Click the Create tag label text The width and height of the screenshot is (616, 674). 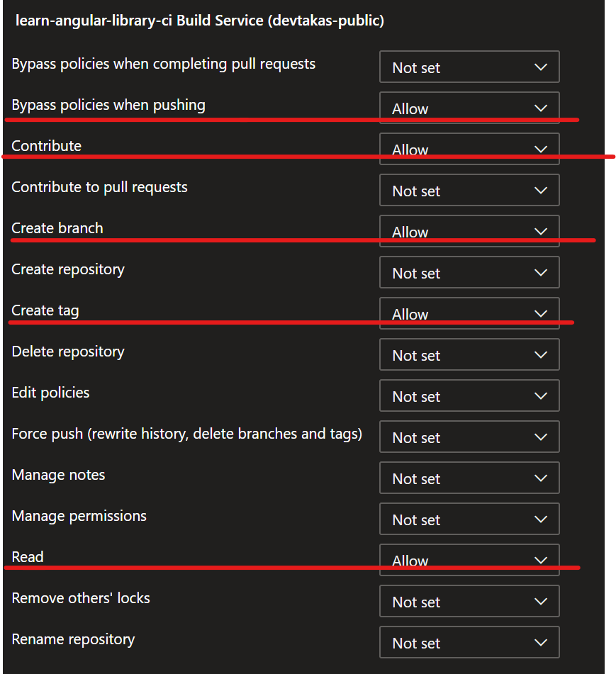[45, 311]
